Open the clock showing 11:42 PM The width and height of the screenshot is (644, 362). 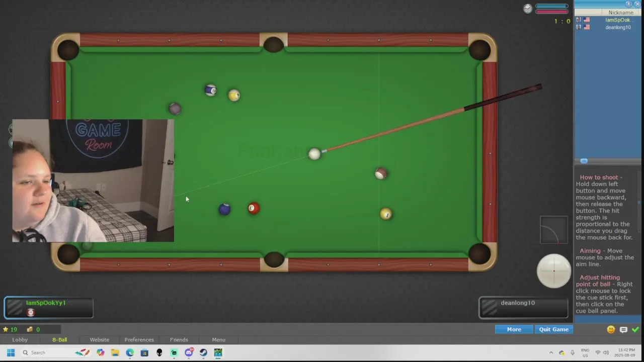[x=626, y=352]
